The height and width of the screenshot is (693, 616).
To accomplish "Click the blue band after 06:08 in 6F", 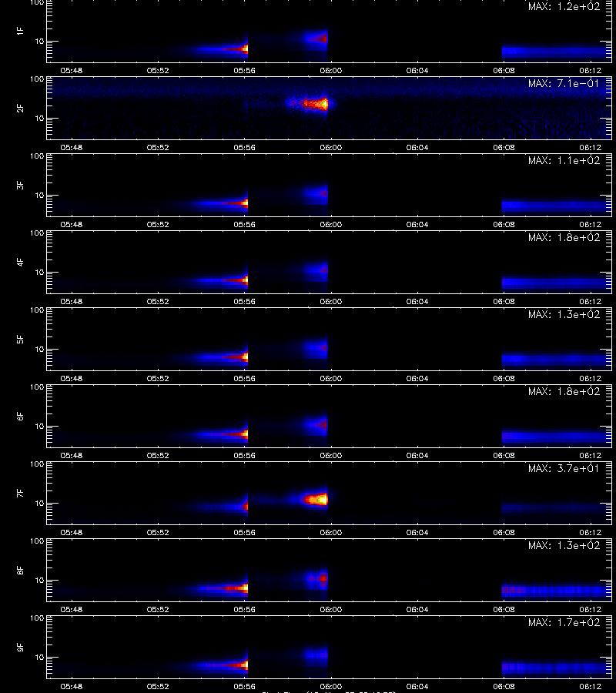I will click(x=557, y=437).
